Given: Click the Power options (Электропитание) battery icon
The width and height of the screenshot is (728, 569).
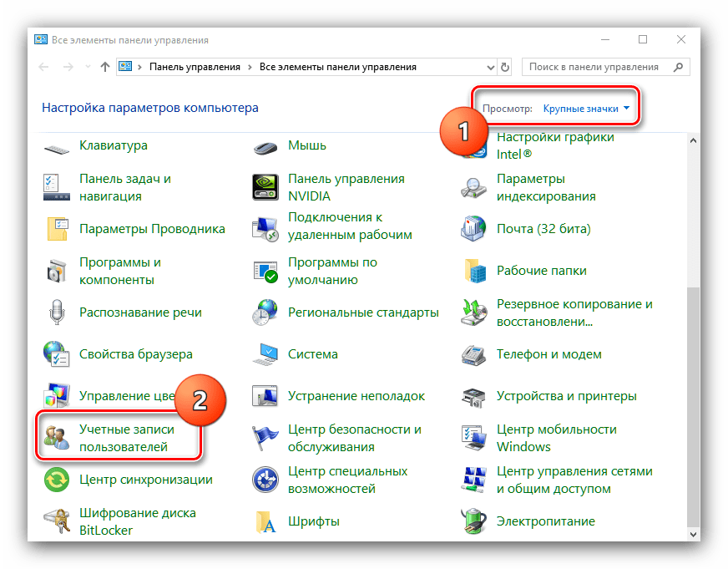Looking at the screenshot, I should coord(474,521).
